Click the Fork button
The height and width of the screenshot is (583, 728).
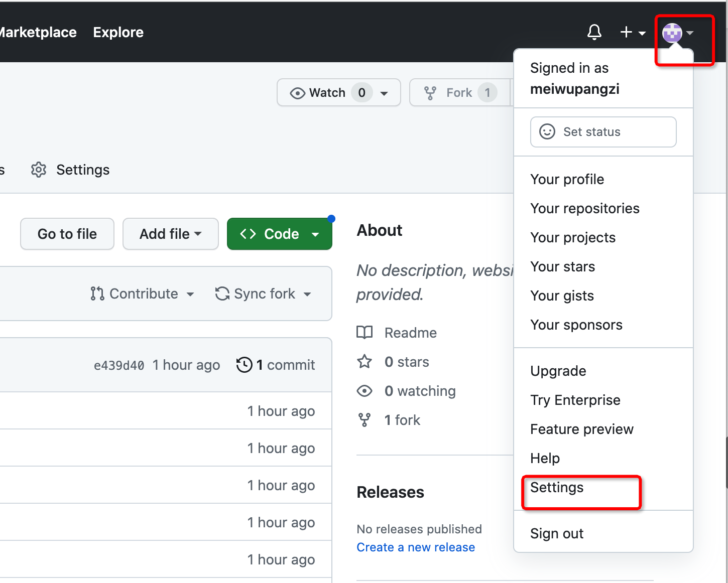(x=460, y=92)
